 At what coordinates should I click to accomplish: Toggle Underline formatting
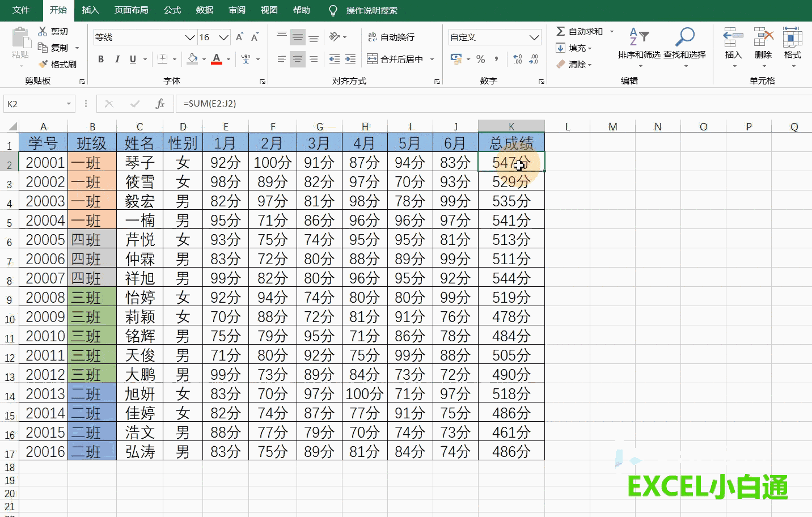click(133, 59)
